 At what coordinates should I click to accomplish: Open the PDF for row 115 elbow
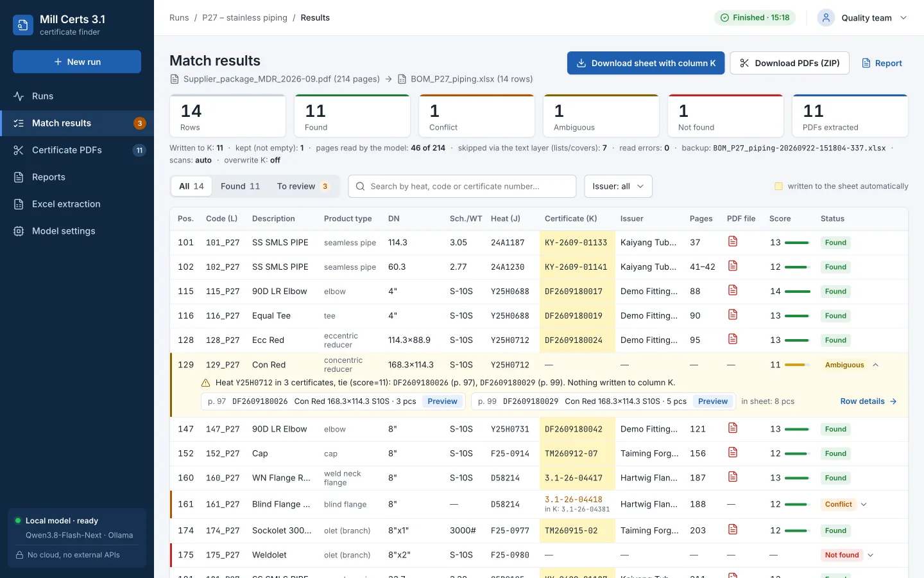733,290
